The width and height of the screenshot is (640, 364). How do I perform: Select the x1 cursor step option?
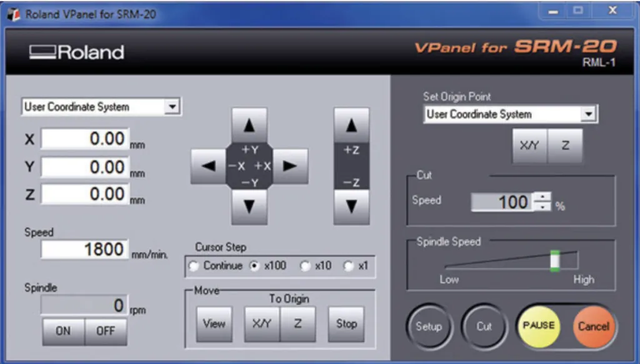tap(349, 266)
